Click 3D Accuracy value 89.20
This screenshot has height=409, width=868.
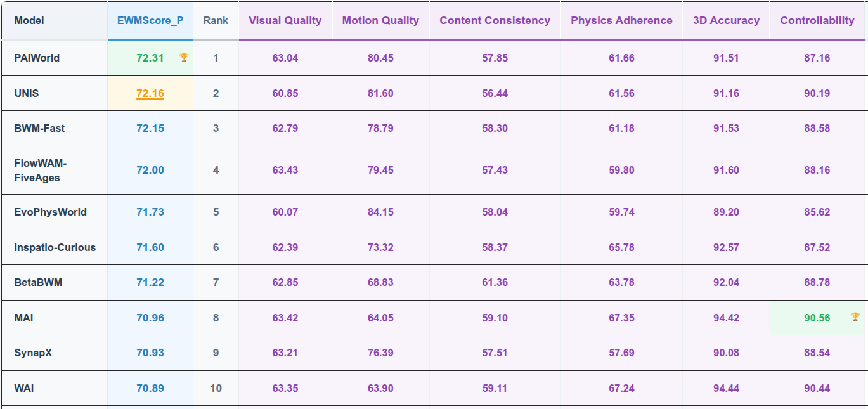(x=726, y=212)
